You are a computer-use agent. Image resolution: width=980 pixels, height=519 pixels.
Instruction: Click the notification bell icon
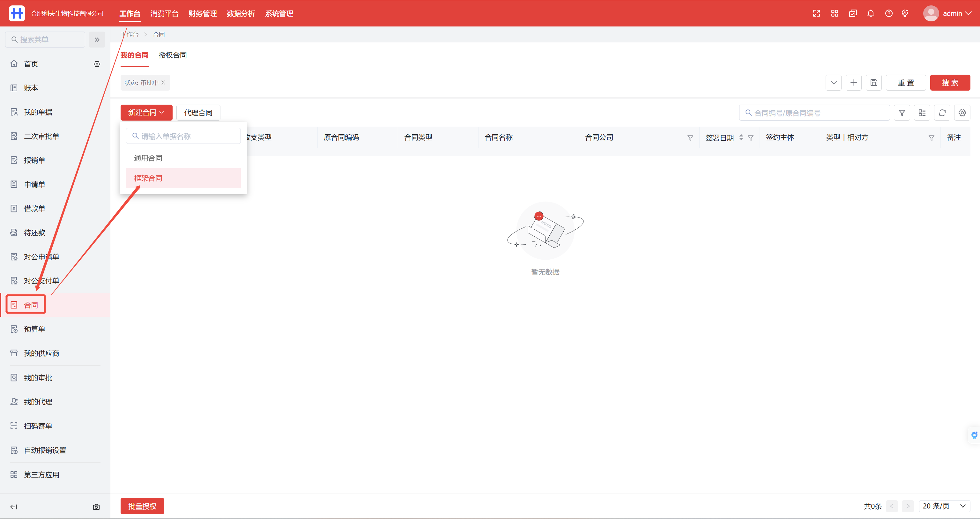coord(871,13)
